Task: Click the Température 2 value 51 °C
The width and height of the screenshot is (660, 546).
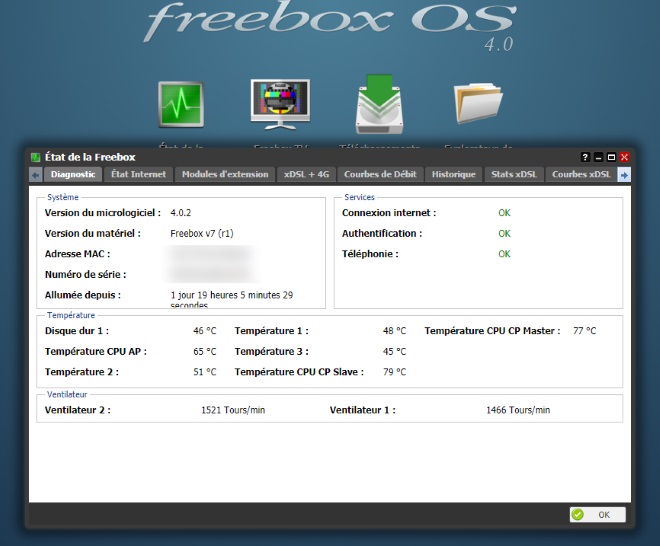Action: (x=205, y=372)
